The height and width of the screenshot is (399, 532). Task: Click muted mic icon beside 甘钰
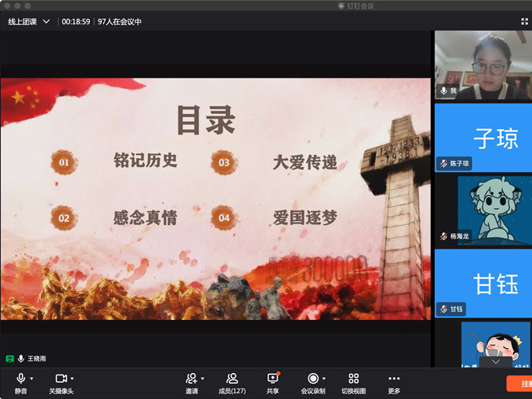pos(444,309)
